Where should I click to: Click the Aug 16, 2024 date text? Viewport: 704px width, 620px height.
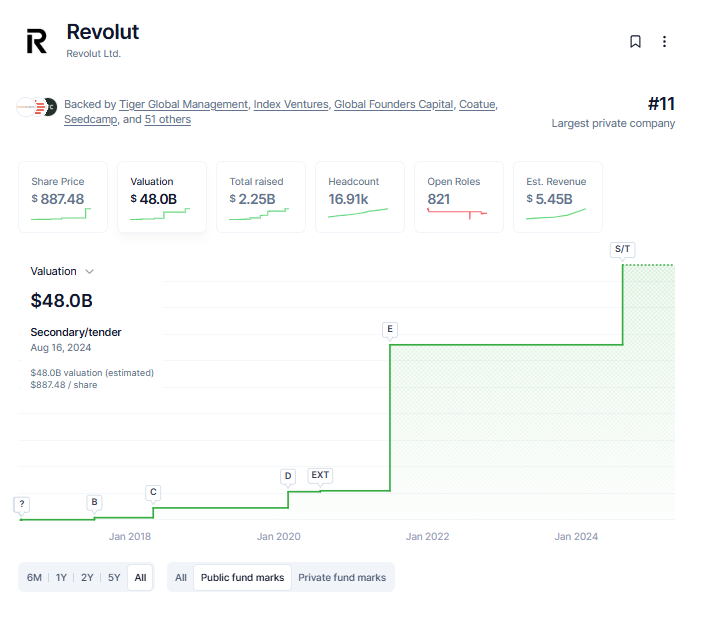61,347
